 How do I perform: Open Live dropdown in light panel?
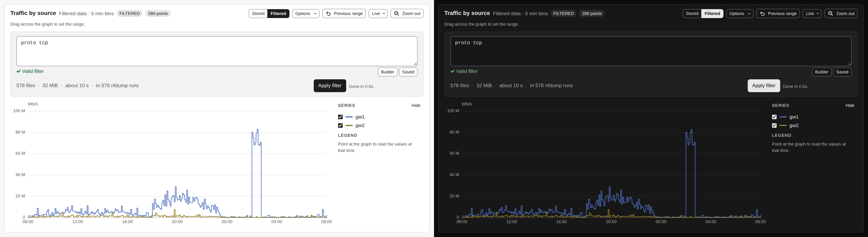point(378,14)
